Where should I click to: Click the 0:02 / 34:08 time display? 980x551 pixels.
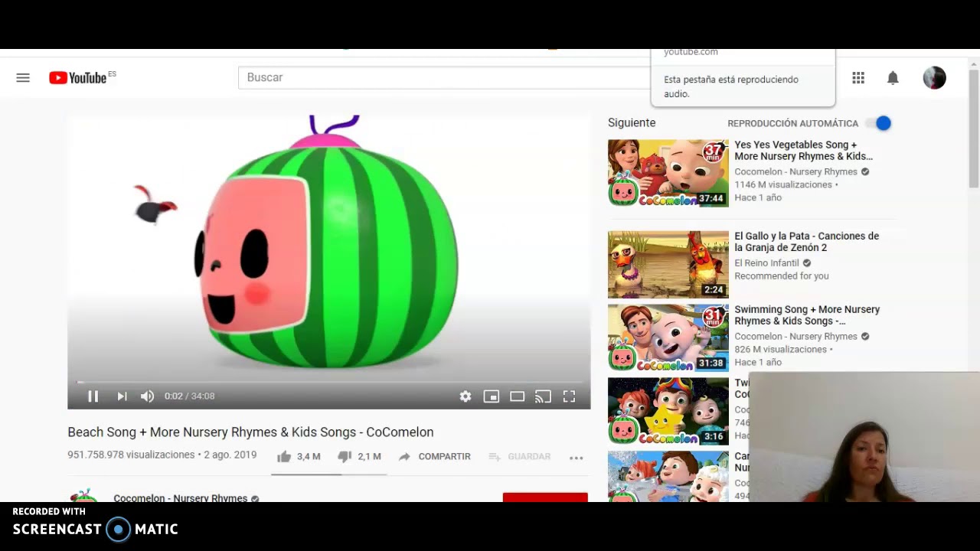(x=189, y=396)
